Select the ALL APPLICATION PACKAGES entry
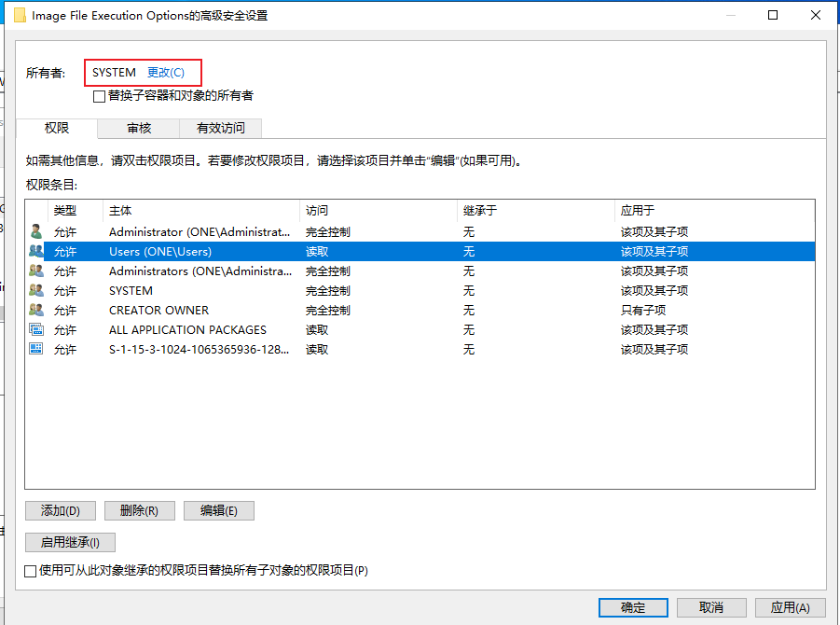Screen dimensions: 840x625 tap(420, 329)
